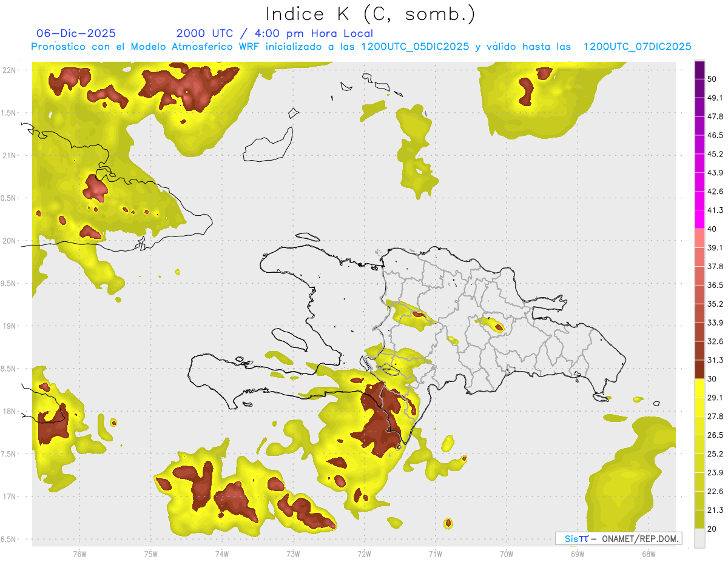Viewport: 728px width, 562px height.
Task: Click the legend value '41.3'
Action: pyautogui.click(x=715, y=211)
